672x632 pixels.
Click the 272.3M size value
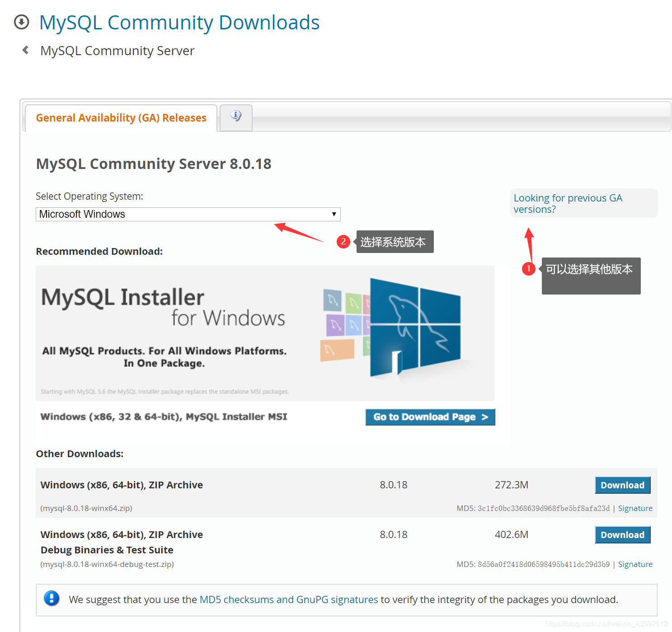(x=512, y=485)
